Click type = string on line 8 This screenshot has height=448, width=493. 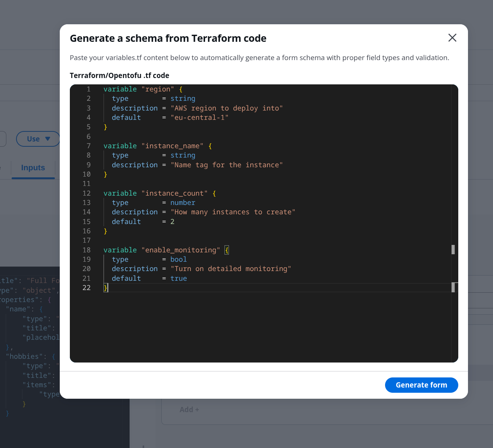[154, 155]
